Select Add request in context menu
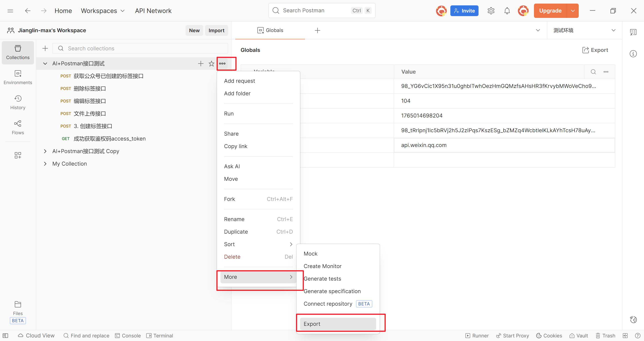The height and width of the screenshot is (341, 644). [258, 81]
